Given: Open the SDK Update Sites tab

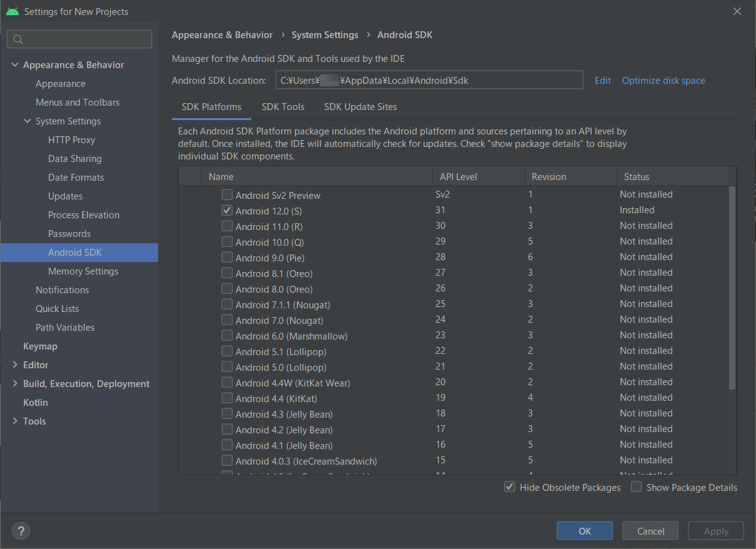Looking at the screenshot, I should coord(360,107).
